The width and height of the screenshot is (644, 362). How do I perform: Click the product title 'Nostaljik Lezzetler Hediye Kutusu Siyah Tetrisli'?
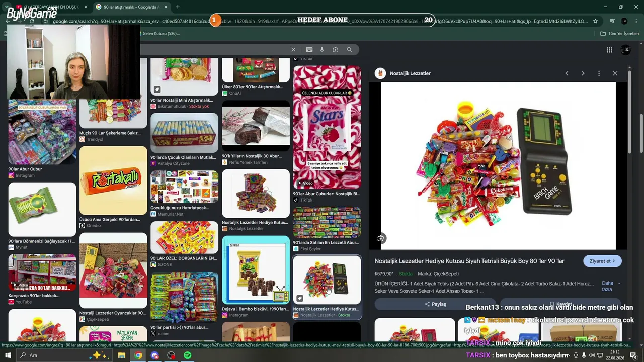(x=469, y=261)
